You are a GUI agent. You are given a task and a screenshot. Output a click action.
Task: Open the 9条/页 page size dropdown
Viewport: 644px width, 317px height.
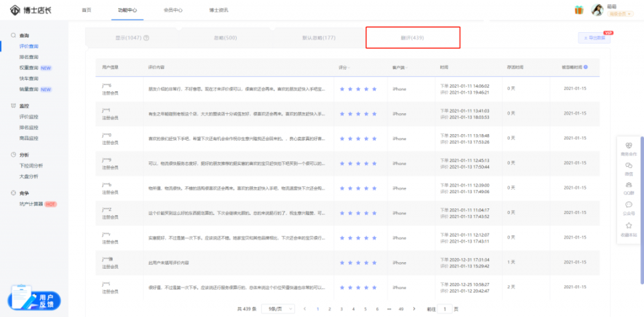(278, 308)
